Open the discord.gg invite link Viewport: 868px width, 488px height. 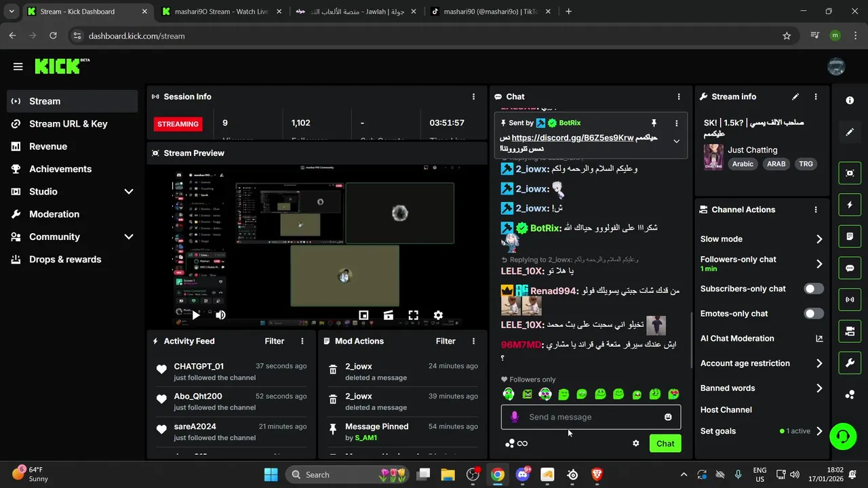[x=572, y=138]
